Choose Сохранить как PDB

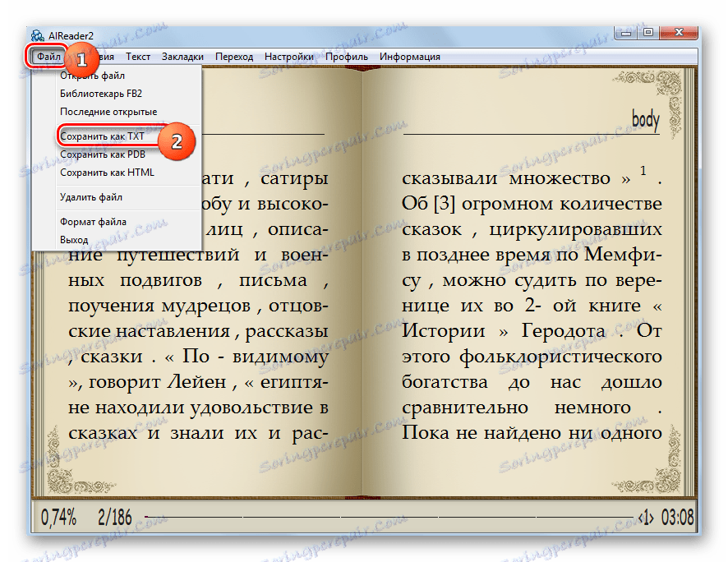click(x=117, y=154)
